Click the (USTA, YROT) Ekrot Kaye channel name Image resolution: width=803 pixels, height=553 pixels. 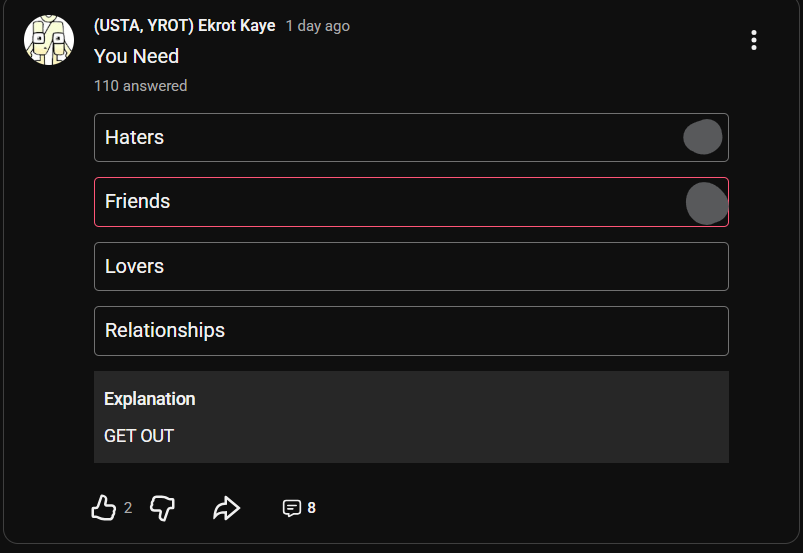[x=184, y=26]
